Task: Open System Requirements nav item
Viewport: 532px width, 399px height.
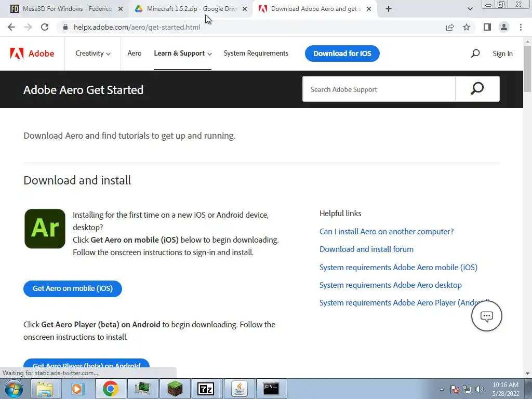Action: (x=256, y=54)
